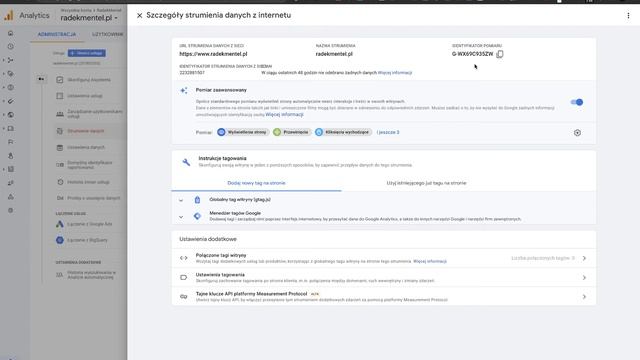640x360 pixels.
Task: Open user management item in admin list
Action: (x=89, y=113)
